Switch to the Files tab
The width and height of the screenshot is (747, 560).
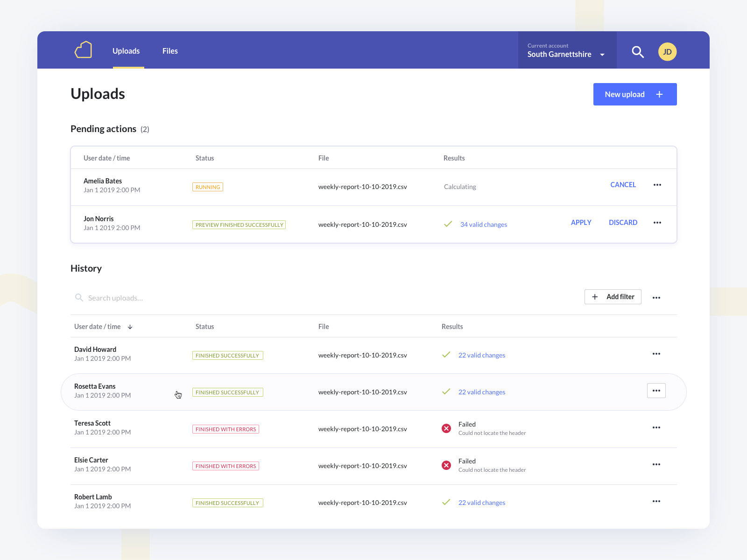(170, 51)
